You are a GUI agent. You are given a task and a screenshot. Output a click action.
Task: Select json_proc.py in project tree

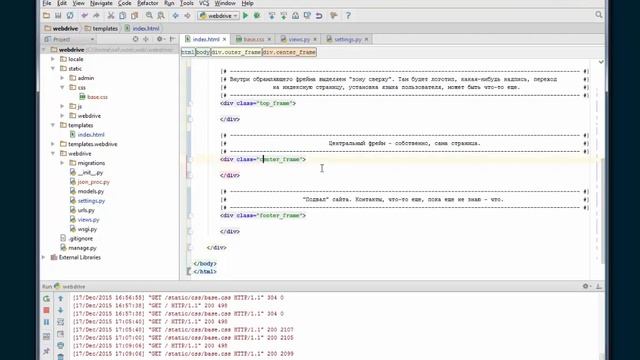click(x=93, y=182)
